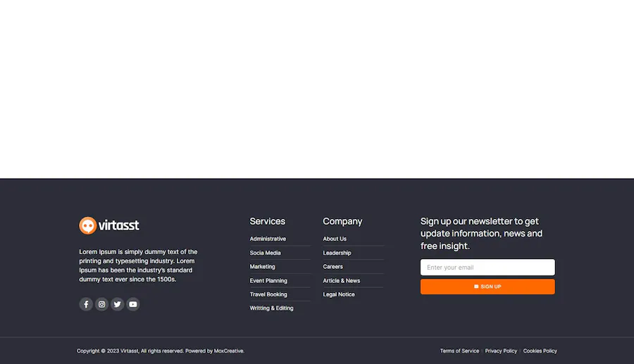Open the Travel Booking link
This screenshot has height=364, width=634.
point(268,294)
